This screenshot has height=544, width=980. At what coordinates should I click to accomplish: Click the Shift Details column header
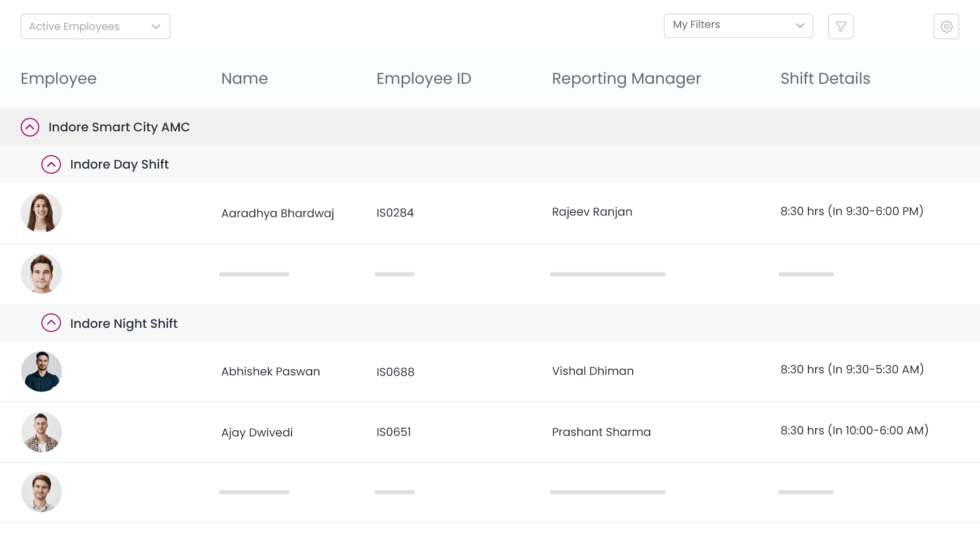coord(825,79)
